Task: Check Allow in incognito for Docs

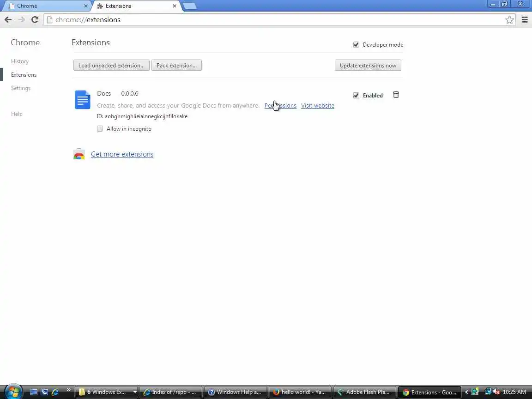Action: (x=100, y=128)
